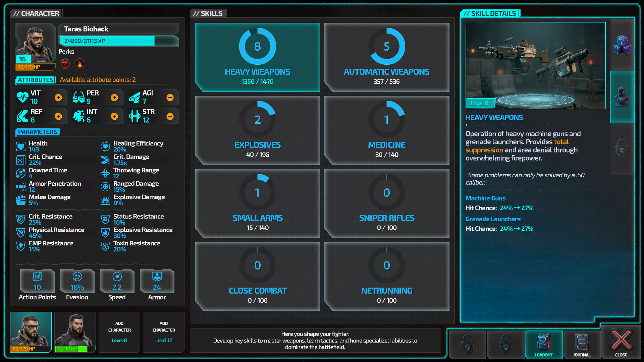
Task: Click the heart perk icon next to Perks
Action: pos(65,64)
